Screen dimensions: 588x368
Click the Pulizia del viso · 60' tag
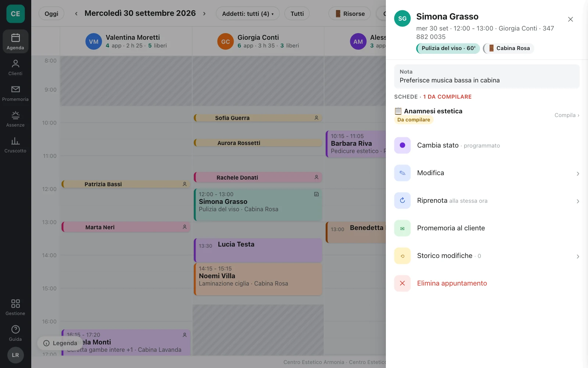(x=448, y=48)
